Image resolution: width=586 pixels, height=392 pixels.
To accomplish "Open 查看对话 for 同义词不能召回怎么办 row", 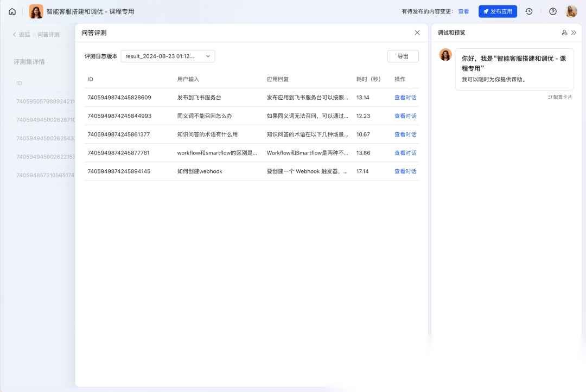I will [405, 116].
